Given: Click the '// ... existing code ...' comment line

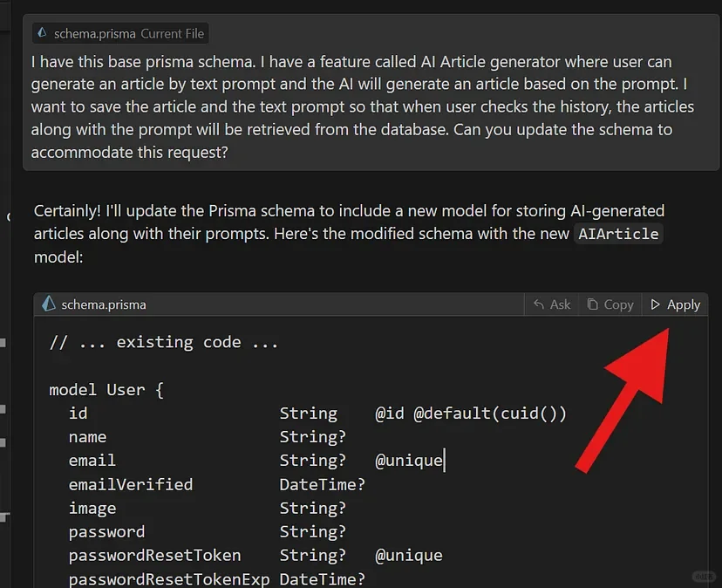Looking at the screenshot, I should (x=164, y=342).
